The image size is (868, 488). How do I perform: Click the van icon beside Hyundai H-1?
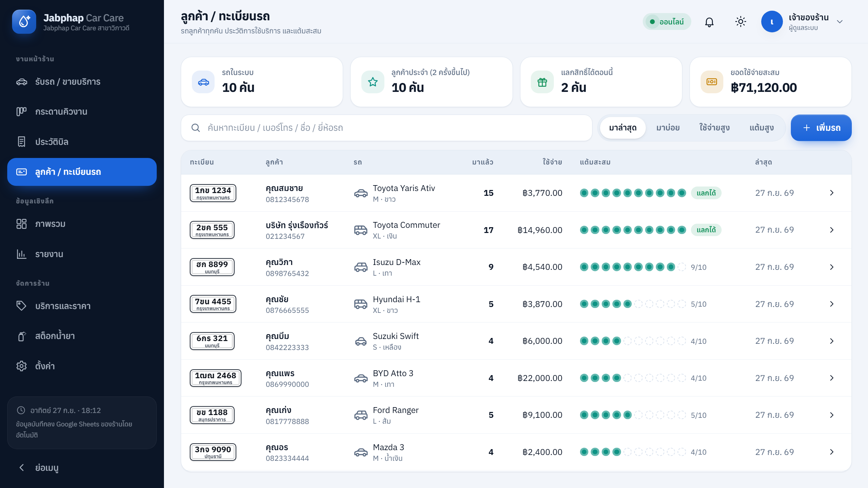(x=361, y=304)
